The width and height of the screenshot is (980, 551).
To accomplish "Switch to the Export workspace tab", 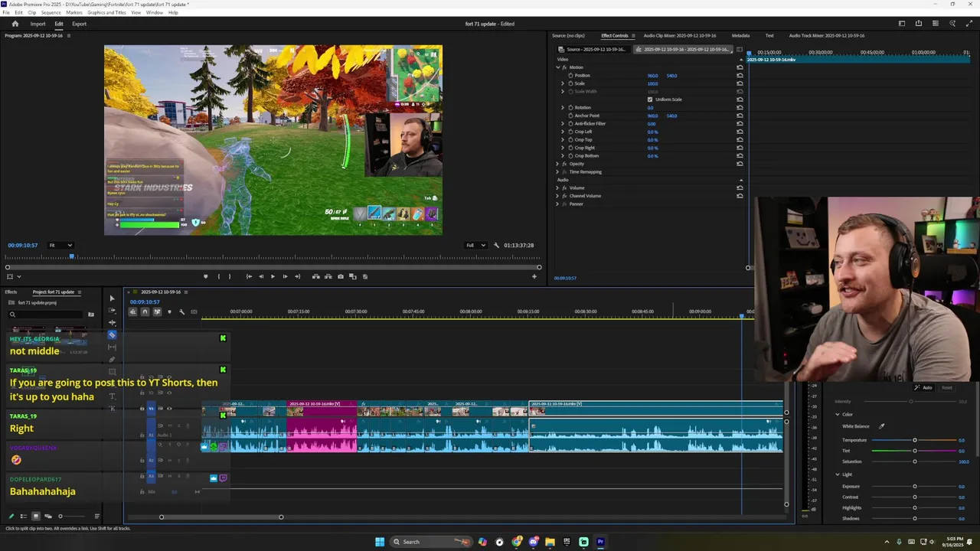I will tap(80, 24).
